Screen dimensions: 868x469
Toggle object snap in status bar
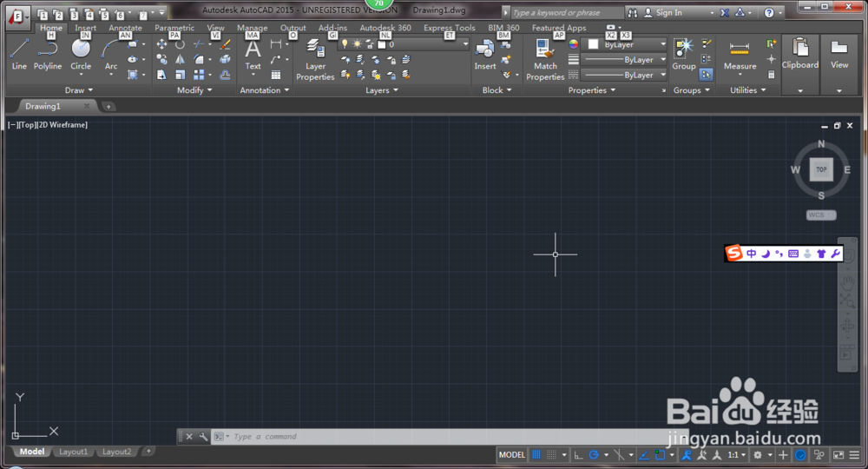point(660,454)
